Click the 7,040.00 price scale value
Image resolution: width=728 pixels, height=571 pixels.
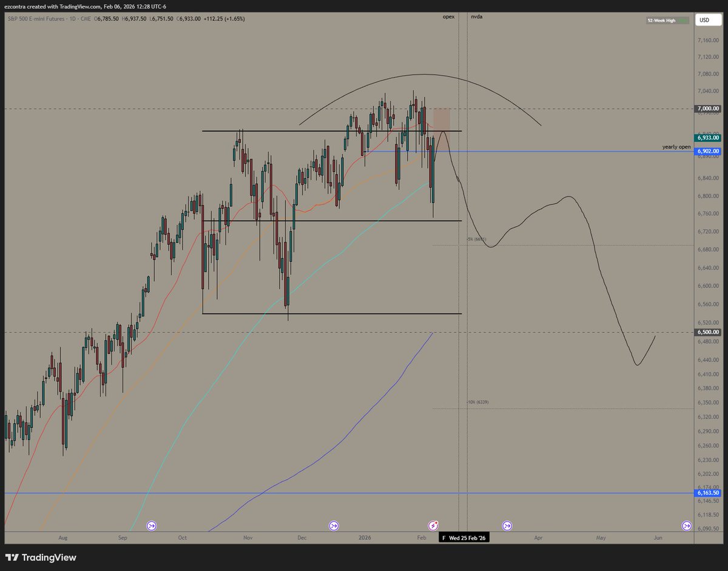click(707, 92)
